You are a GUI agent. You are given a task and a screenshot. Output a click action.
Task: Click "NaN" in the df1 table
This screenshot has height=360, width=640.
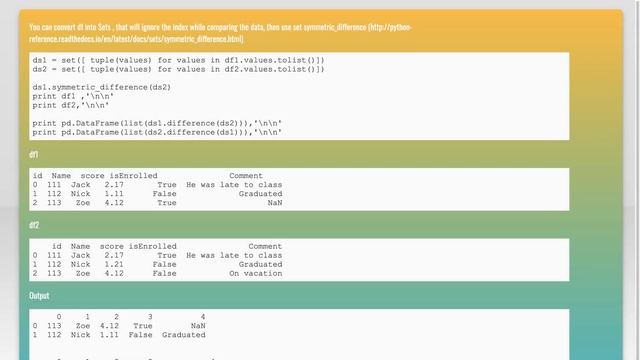pos(275,203)
